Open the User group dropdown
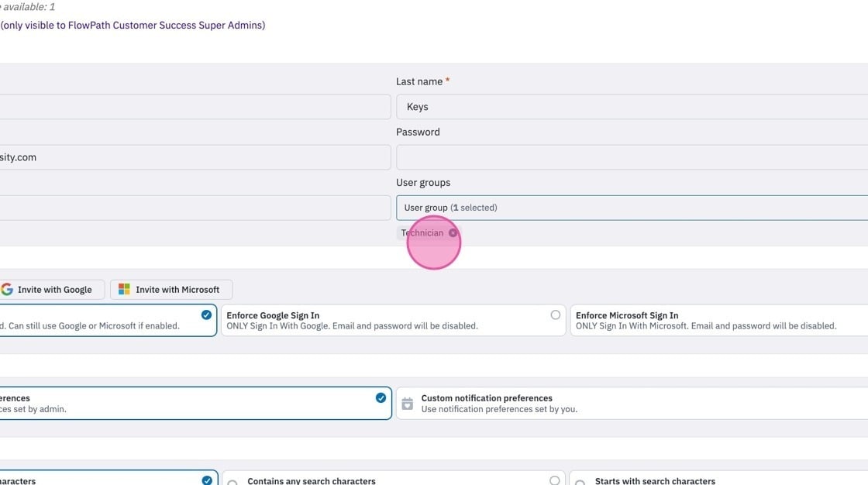 632,208
